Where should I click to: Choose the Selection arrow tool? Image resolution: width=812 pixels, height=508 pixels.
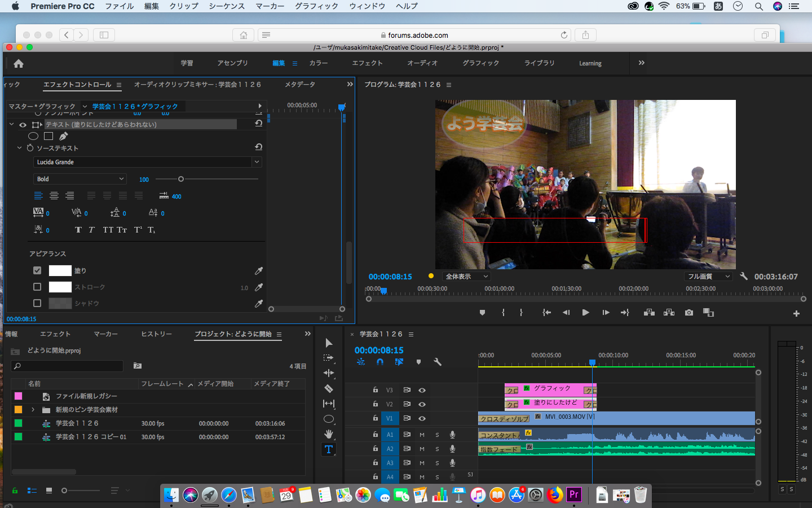click(x=328, y=343)
